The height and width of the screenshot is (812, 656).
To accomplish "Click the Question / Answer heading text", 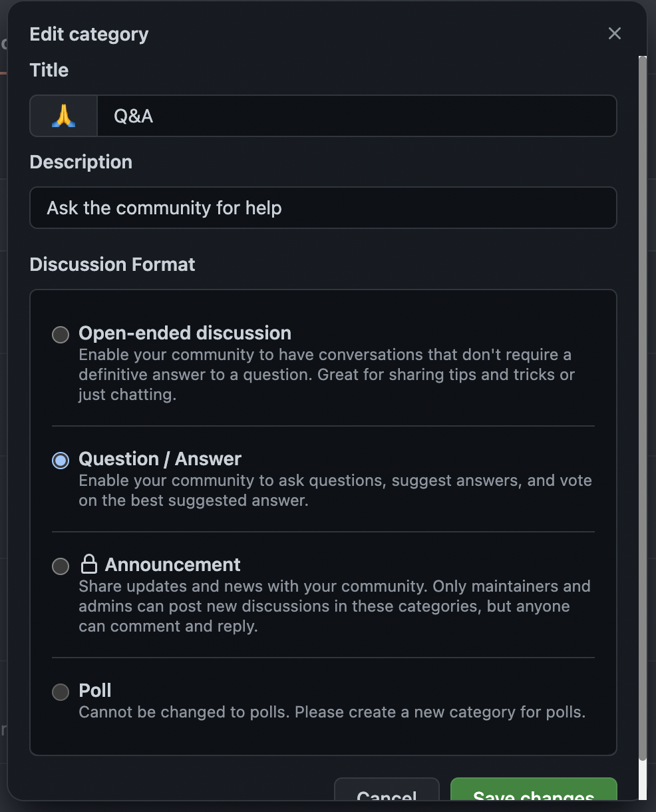I will pyautogui.click(x=160, y=459).
